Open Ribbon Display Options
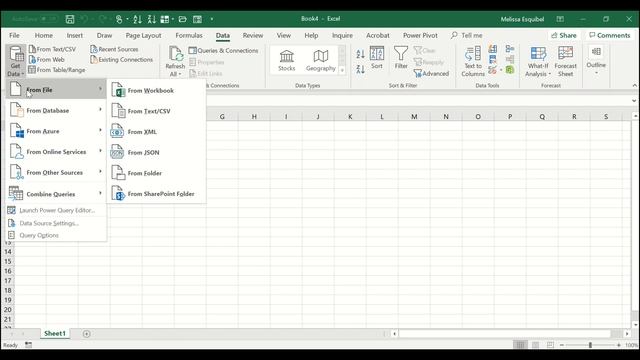640x360 pixels. click(560, 19)
